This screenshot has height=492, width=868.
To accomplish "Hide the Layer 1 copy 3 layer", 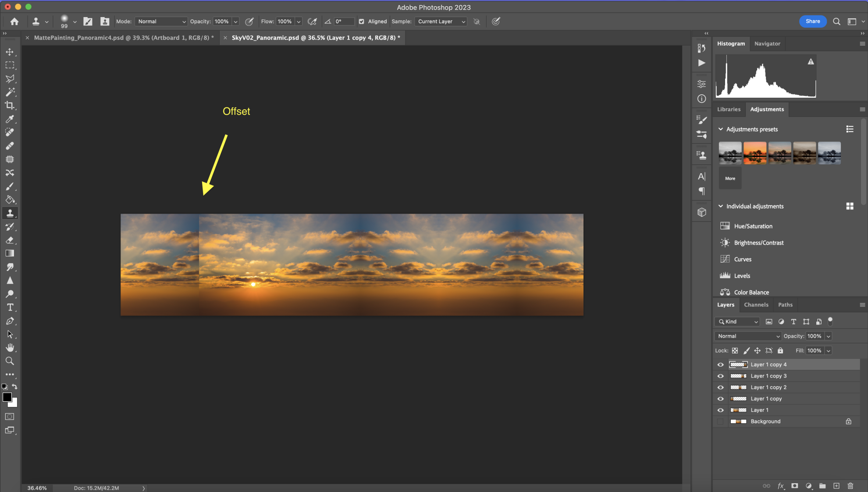I will (x=721, y=376).
